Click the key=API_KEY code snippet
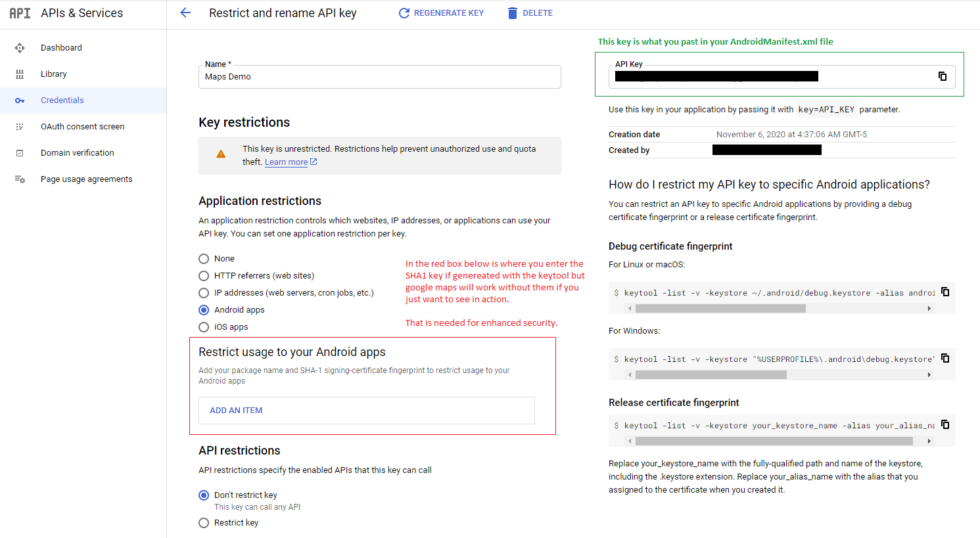 [826, 110]
